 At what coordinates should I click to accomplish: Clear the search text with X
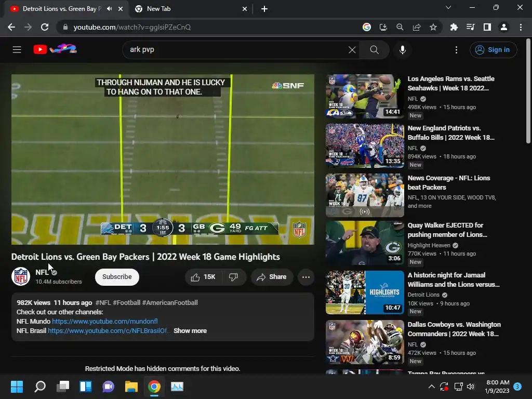pyautogui.click(x=352, y=50)
